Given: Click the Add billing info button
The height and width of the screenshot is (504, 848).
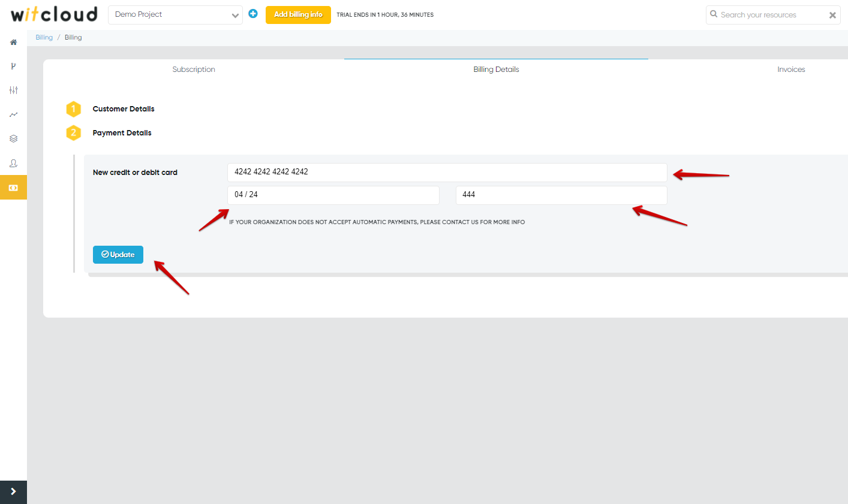Looking at the screenshot, I should 298,14.
